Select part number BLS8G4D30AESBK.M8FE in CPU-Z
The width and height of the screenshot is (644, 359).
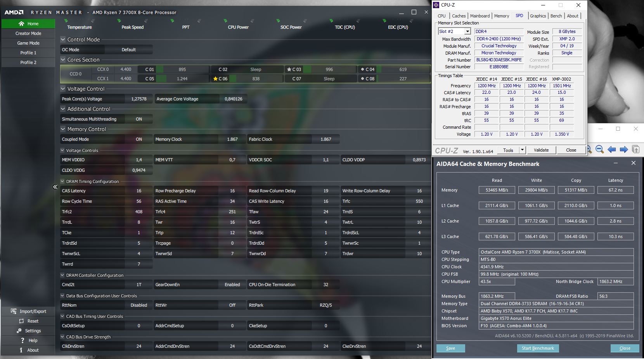[x=499, y=60]
